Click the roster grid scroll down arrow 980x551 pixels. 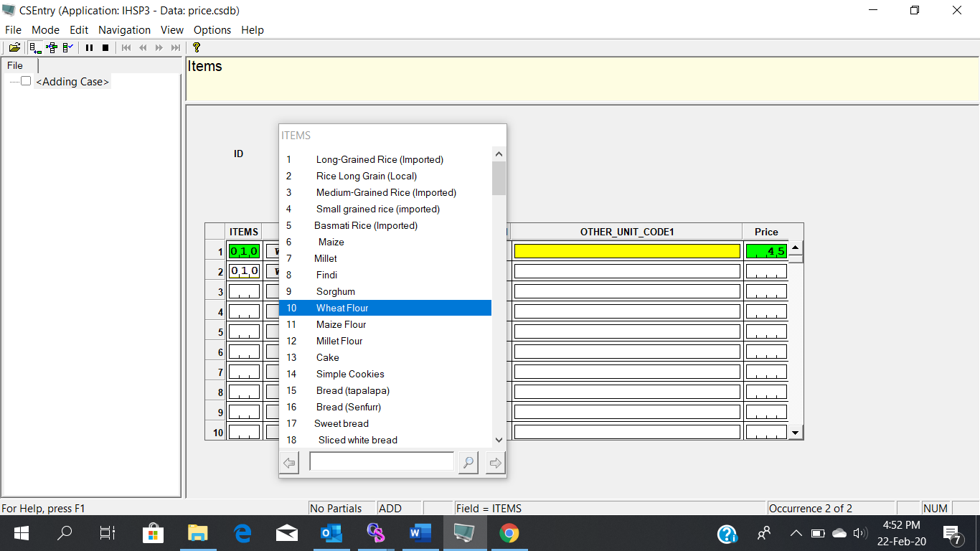(x=795, y=433)
